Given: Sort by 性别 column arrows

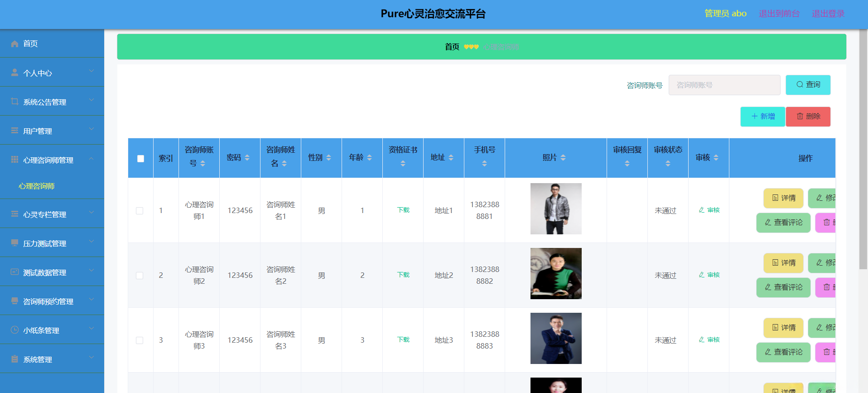Looking at the screenshot, I should (x=328, y=158).
